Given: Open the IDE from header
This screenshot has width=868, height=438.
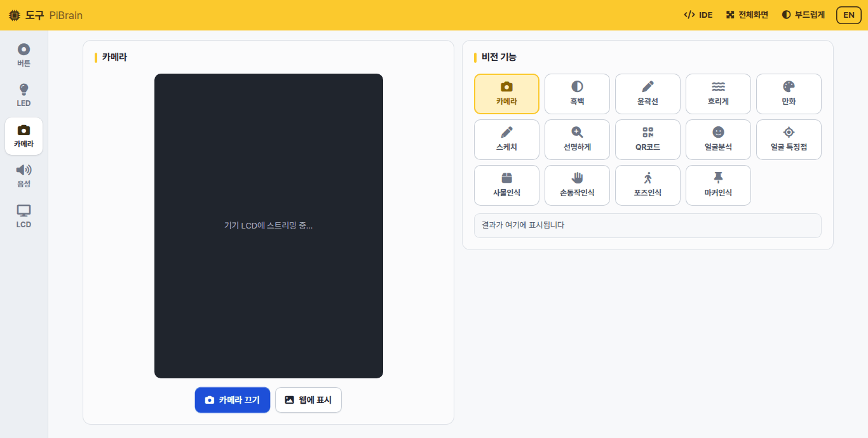Looking at the screenshot, I should point(698,15).
